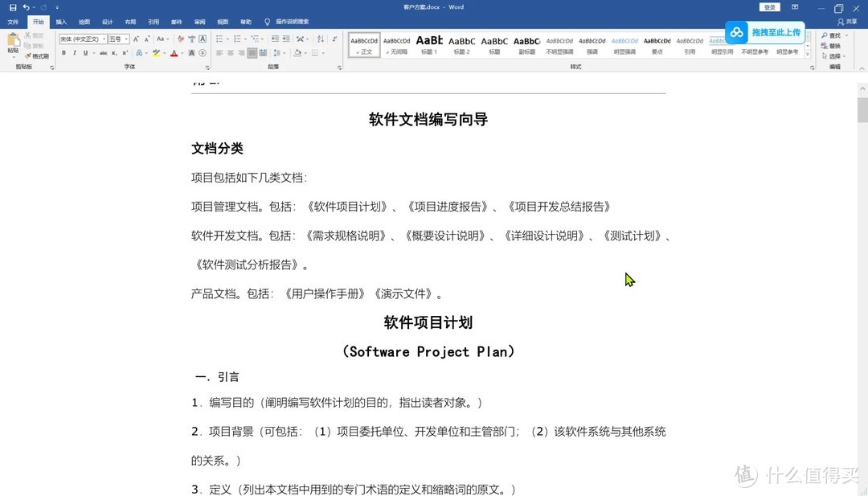
Task: Switch to the View (视图) tab
Action: (223, 23)
